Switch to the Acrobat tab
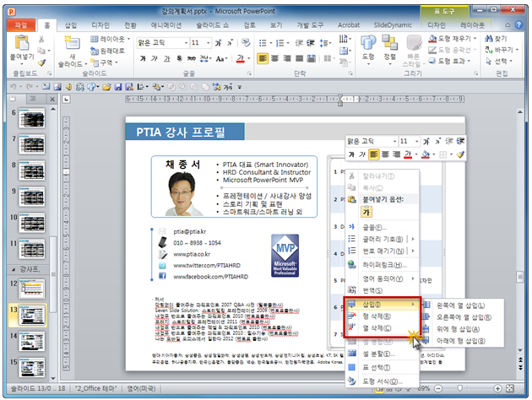 click(349, 25)
